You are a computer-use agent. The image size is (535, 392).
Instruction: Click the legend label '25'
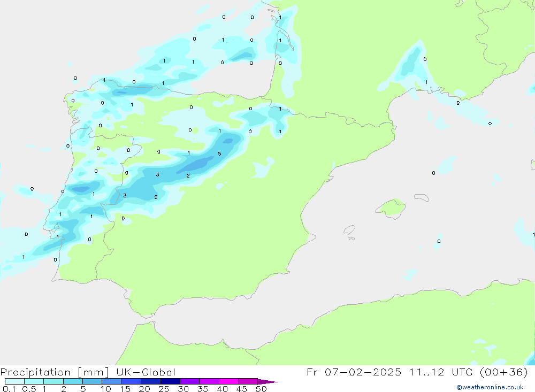pyautogui.click(x=164, y=389)
